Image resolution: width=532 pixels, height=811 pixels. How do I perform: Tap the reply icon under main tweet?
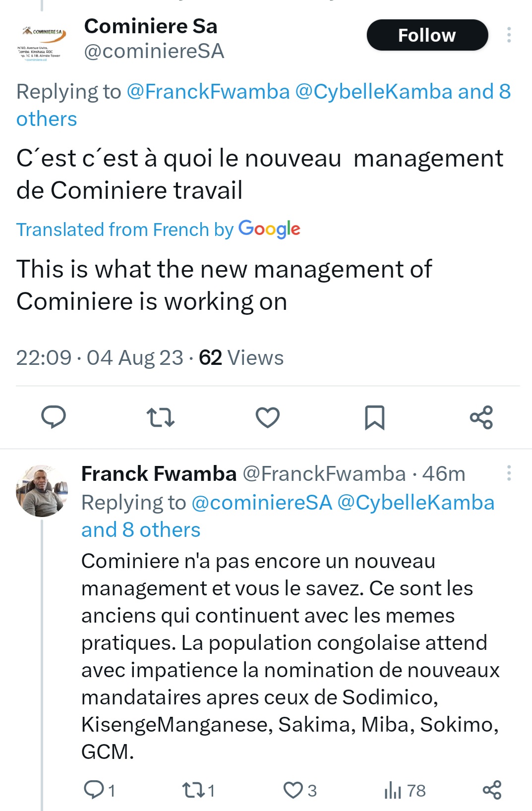pos(54,417)
